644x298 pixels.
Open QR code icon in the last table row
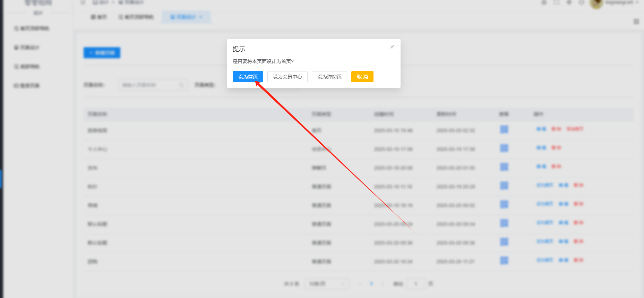504,260
